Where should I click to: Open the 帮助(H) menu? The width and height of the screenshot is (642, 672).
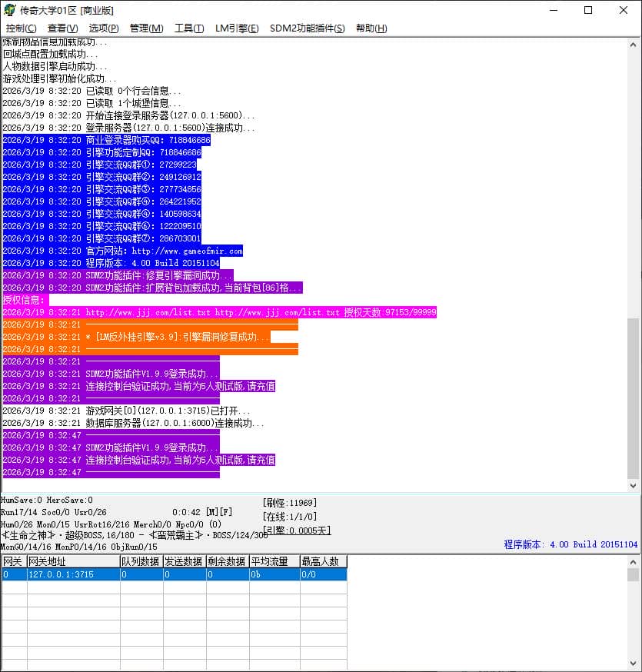[x=371, y=28]
